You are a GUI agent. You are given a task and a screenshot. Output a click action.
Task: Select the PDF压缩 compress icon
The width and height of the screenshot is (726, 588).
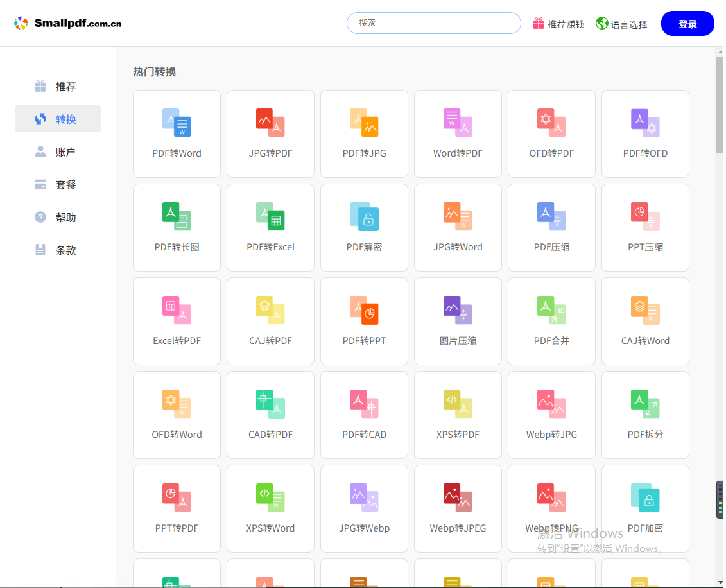tap(551, 216)
